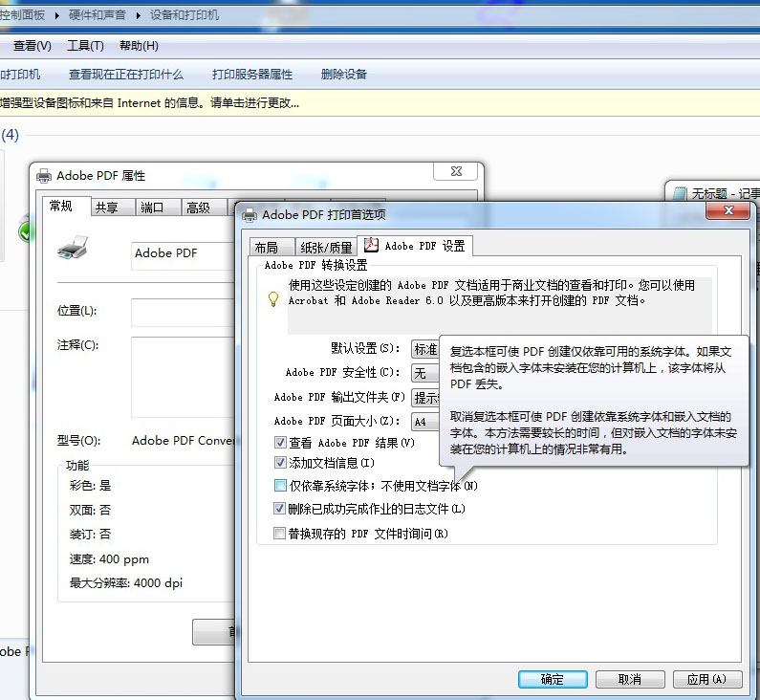Open Adobe PDF 输出文件夹 dropdown

point(425,398)
